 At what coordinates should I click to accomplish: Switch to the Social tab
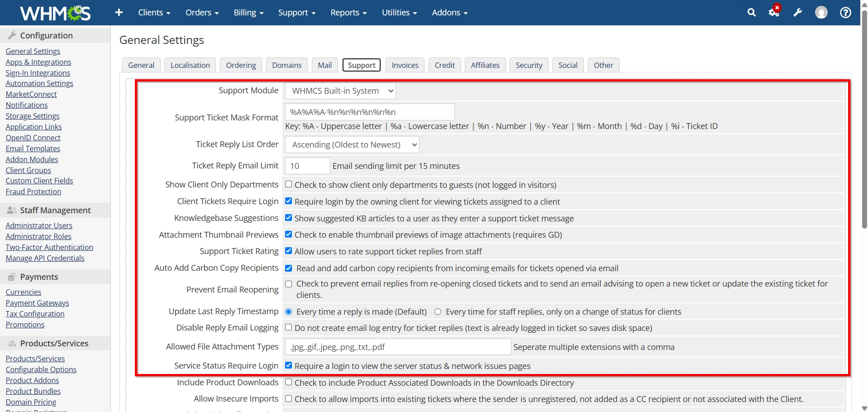coord(568,65)
